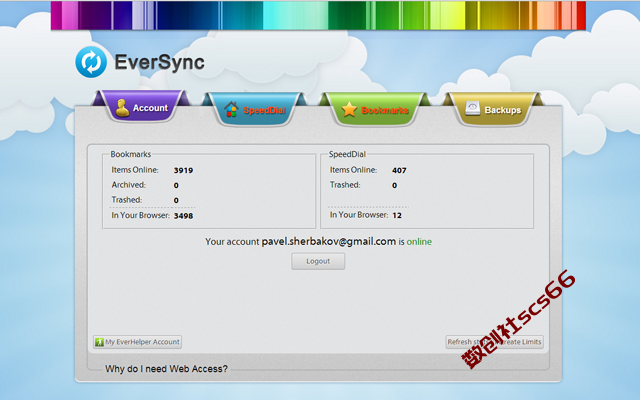Switch to the Account tab
Image resolution: width=640 pixels, height=400 pixels.
142,107
